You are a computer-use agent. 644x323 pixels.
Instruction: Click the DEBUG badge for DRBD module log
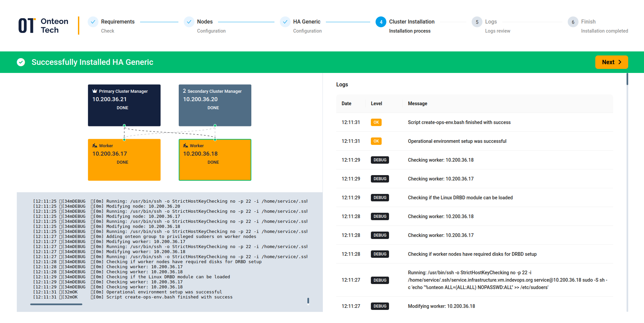point(380,198)
